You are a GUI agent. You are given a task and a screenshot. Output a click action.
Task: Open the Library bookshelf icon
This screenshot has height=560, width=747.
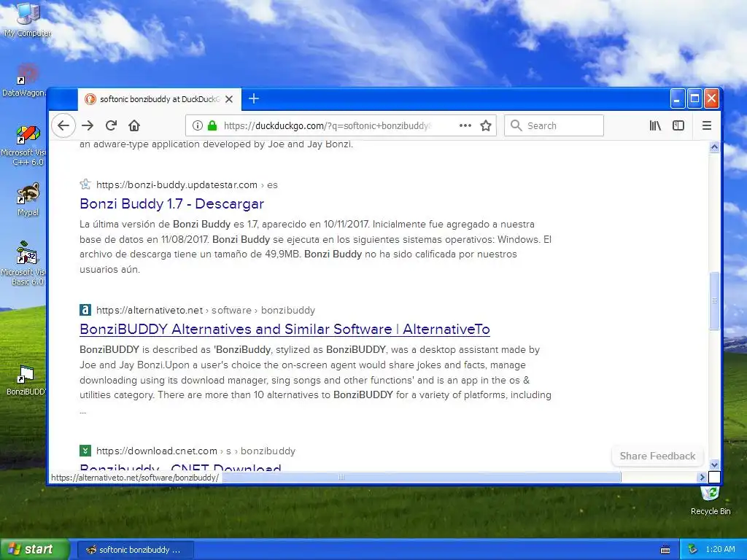655,125
